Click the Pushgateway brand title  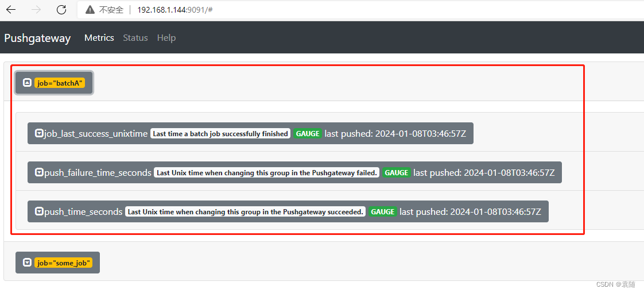click(x=37, y=38)
